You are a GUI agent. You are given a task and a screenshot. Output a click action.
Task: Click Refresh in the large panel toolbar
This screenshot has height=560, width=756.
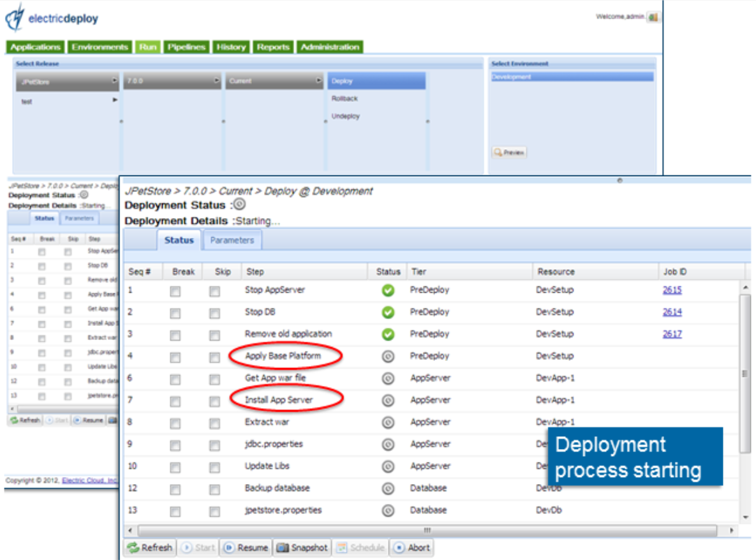tap(150, 548)
